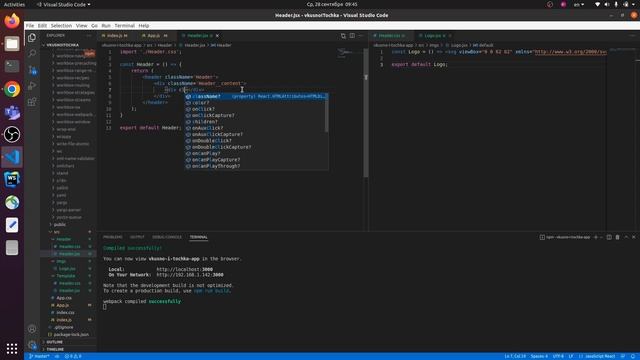Open the Explorer view in activity bar
The width and height of the screenshot is (640, 360).
coord(32,38)
